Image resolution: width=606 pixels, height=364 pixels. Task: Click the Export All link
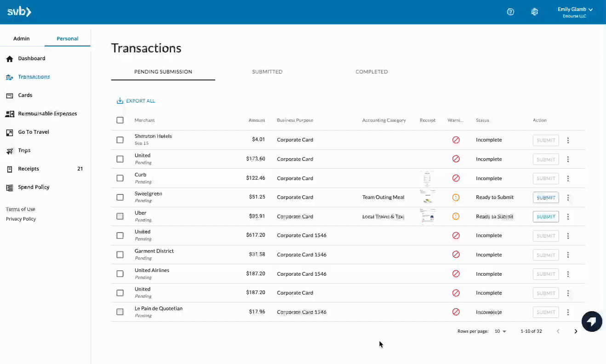136,101
